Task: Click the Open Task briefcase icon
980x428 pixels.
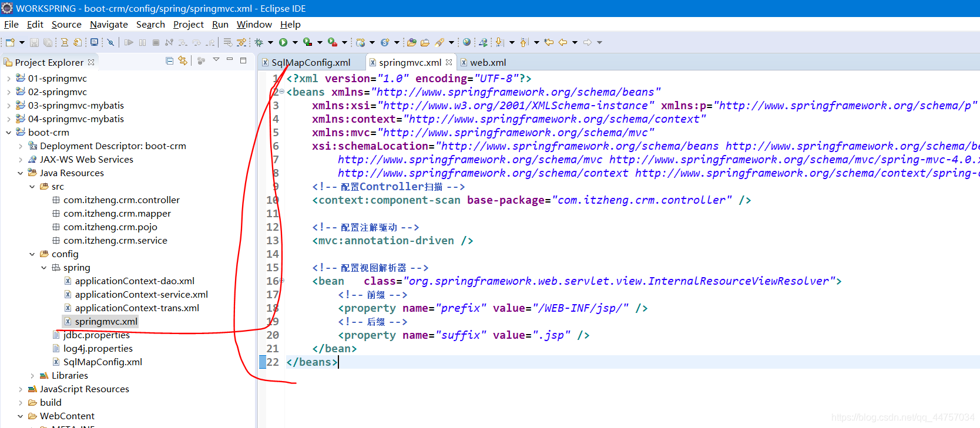Action: (425, 42)
